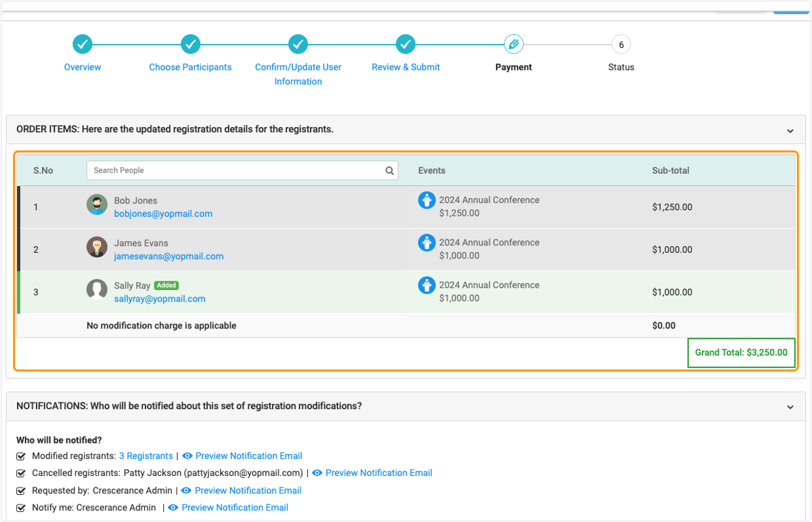Click eye icon beside Modified registrants preview
Viewport: 812px width, 522px height.
coord(187,456)
